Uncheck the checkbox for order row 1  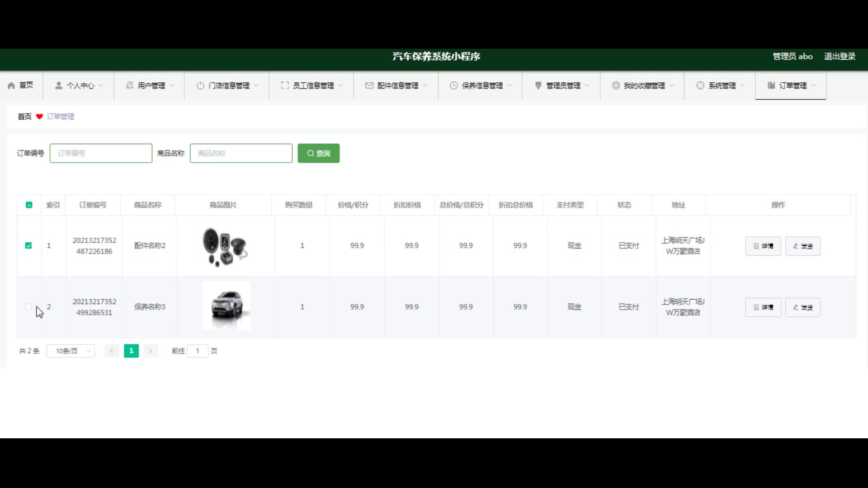click(x=28, y=246)
